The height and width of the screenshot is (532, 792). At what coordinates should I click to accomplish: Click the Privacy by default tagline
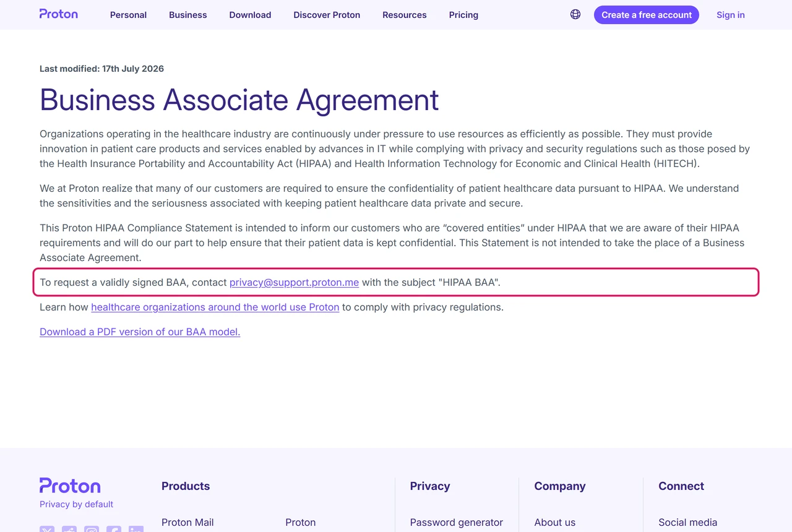77,504
